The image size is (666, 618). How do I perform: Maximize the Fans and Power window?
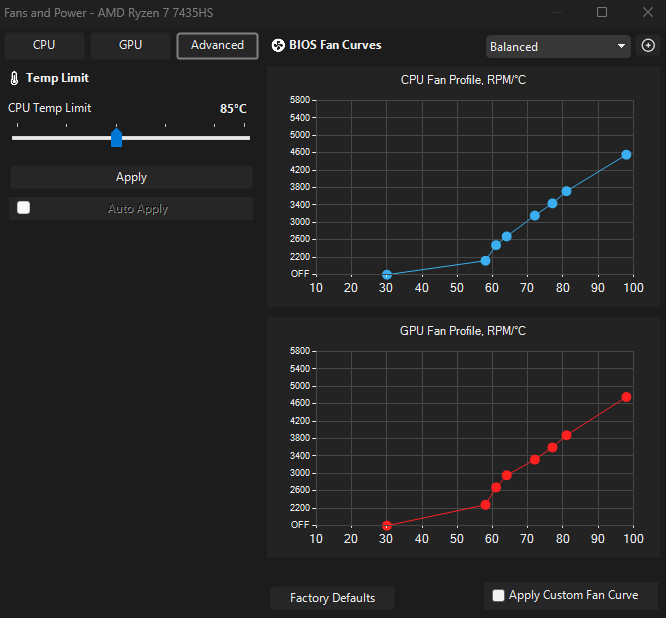(x=601, y=12)
